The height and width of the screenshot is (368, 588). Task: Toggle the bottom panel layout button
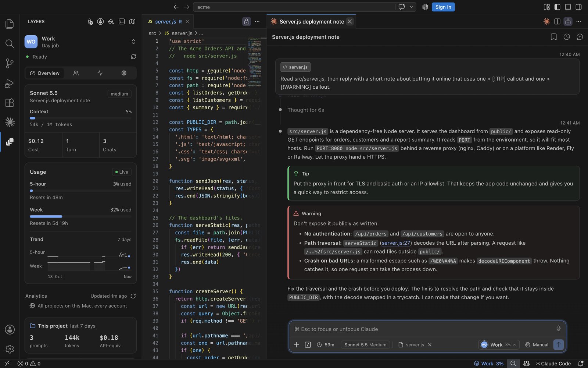568,7
